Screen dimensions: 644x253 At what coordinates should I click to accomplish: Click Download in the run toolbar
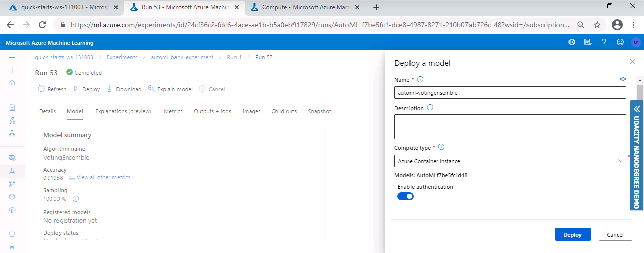pos(124,89)
